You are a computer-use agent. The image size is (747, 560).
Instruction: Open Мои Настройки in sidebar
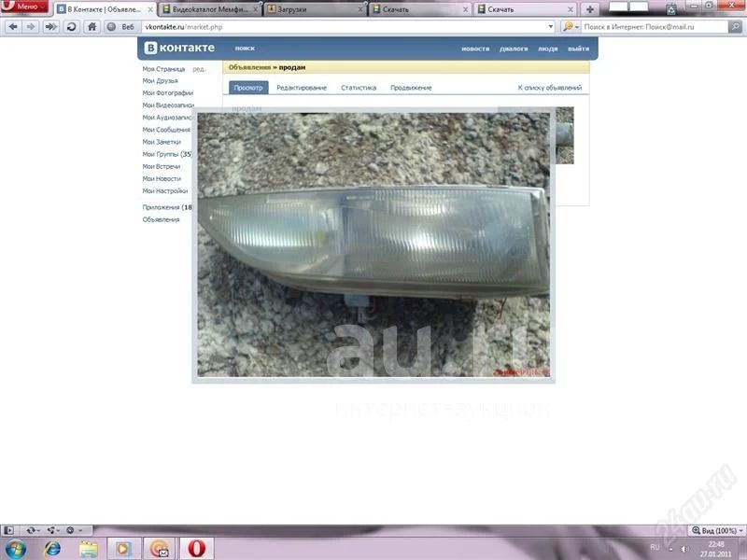(x=165, y=191)
